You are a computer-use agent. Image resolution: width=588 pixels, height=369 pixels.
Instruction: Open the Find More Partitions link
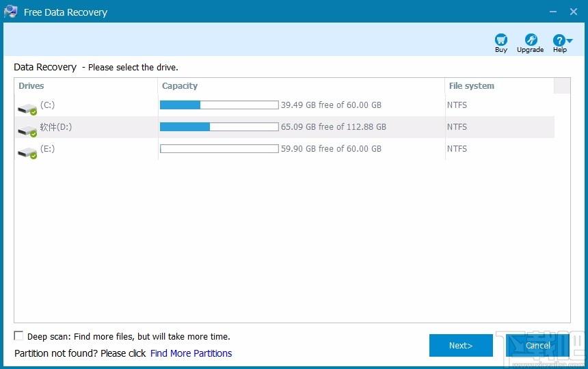(x=191, y=353)
